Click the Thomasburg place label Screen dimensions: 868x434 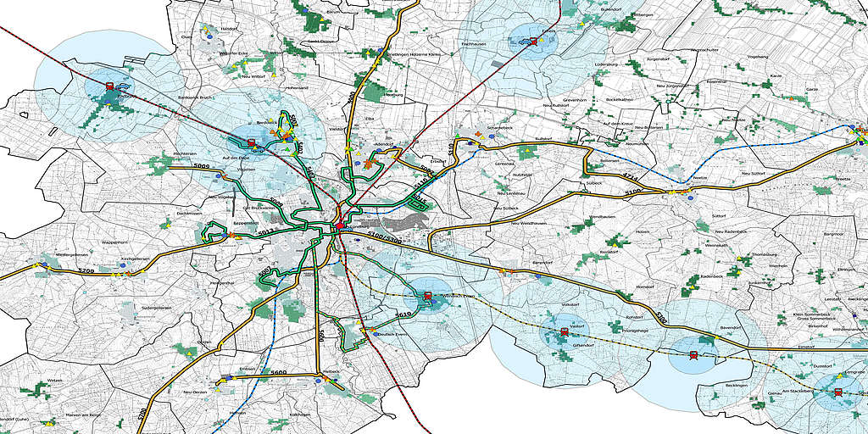coord(765,254)
